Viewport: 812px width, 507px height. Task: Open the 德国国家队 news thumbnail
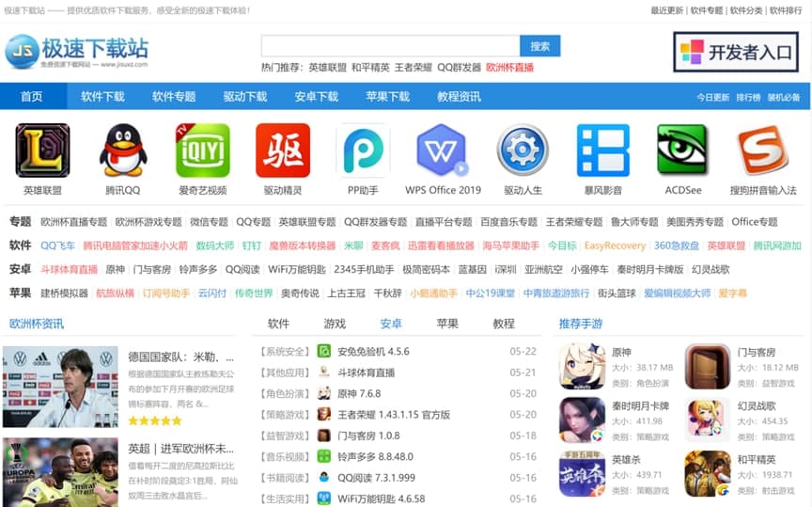(x=60, y=387)
